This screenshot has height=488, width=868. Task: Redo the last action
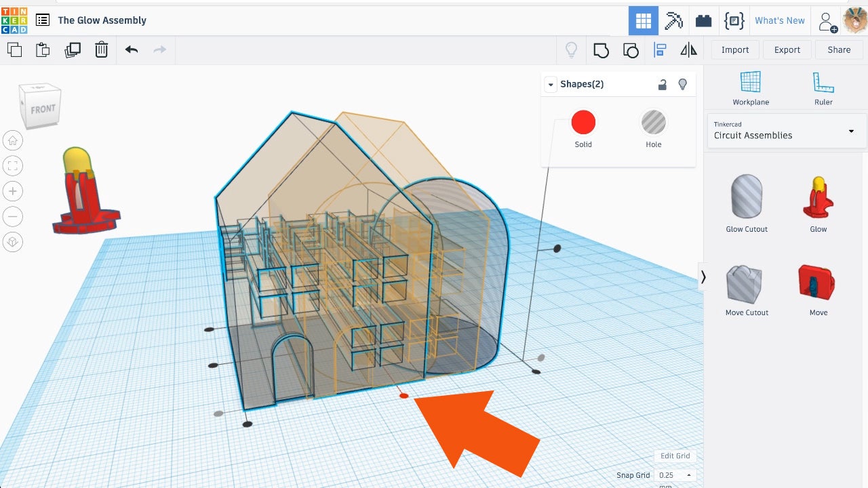pyautogui.click(x=160, y=49)
